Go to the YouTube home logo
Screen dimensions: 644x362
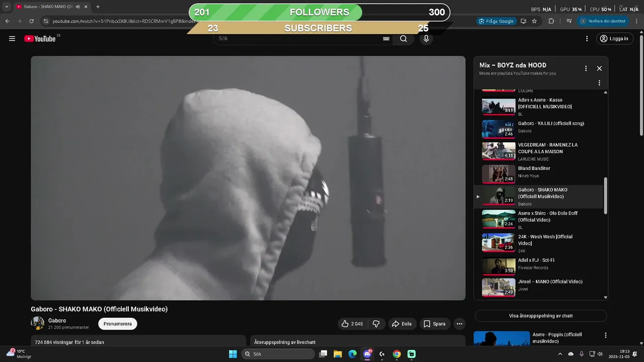(40, 39)
